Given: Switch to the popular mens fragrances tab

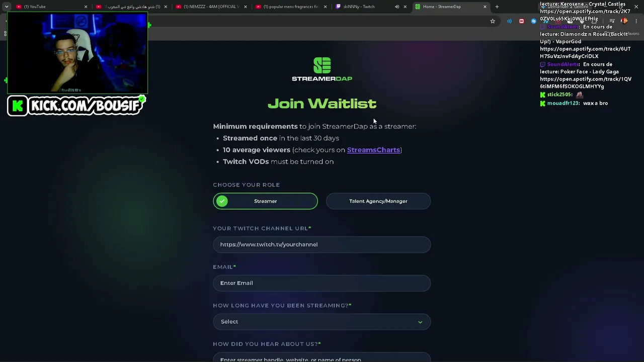Looking at the screenshot, I should (x=291, y=7).
